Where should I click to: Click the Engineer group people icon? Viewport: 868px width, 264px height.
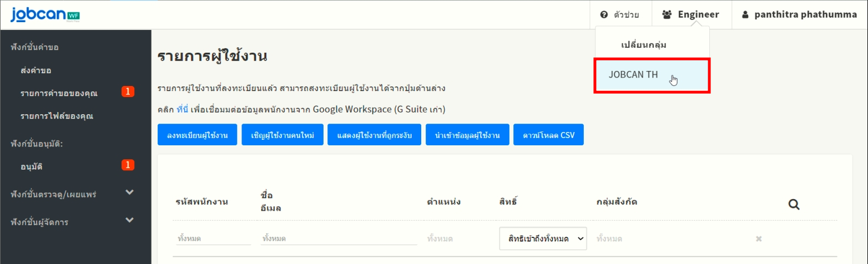pos(667,15)
